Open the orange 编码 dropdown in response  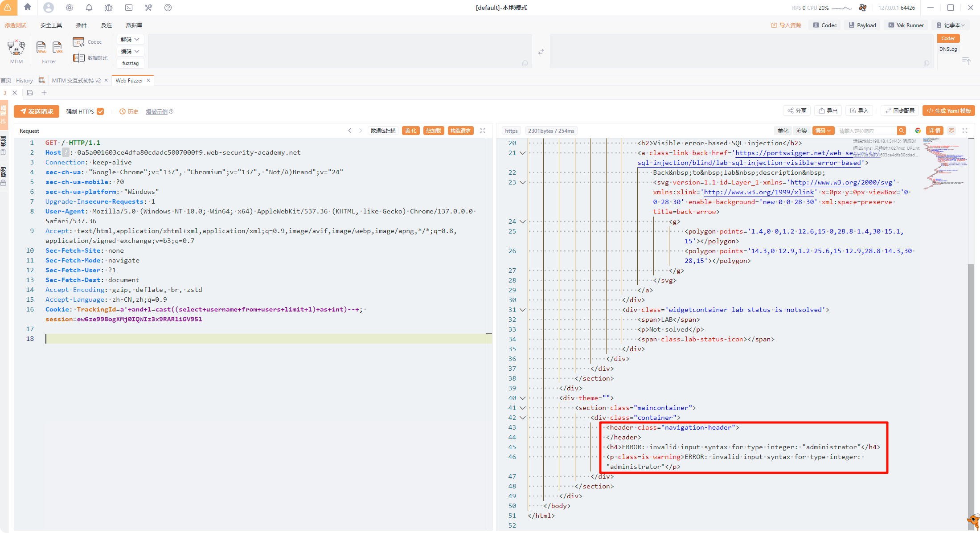coord(823,131)
